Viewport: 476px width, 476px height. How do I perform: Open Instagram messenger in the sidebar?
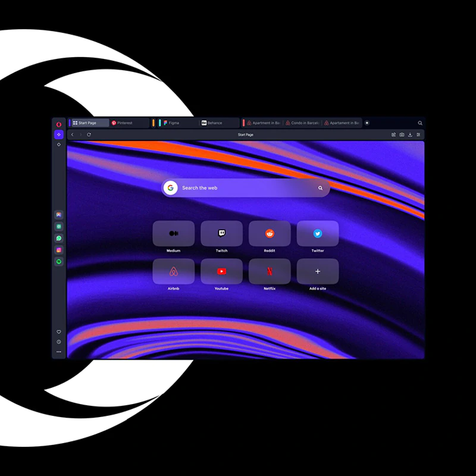coord(58,249)
